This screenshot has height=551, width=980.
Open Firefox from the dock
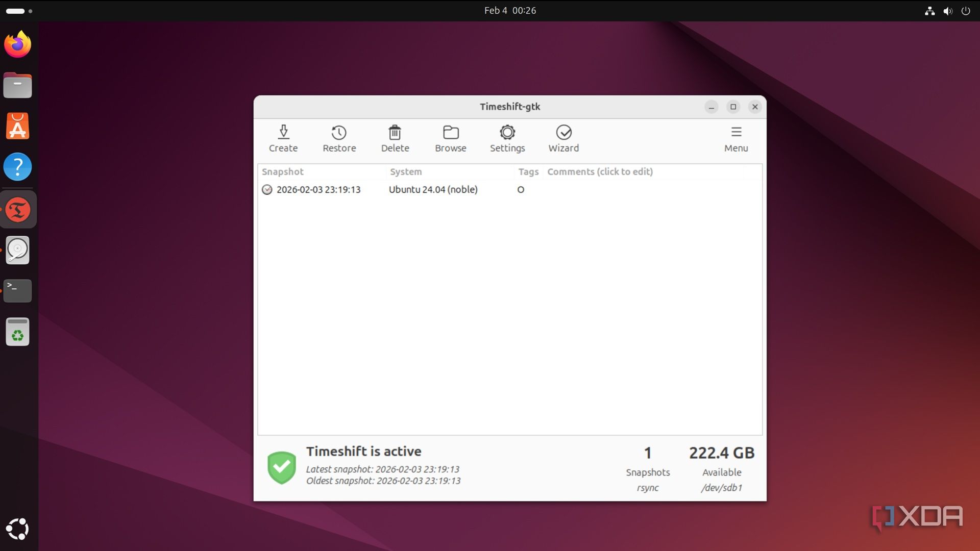pyautogui.click(x=18, y=44)
